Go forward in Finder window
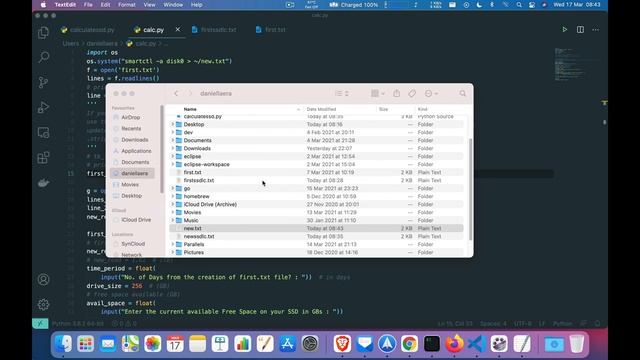640x360 pixels. pyautogui.click(x=190, y=93)
